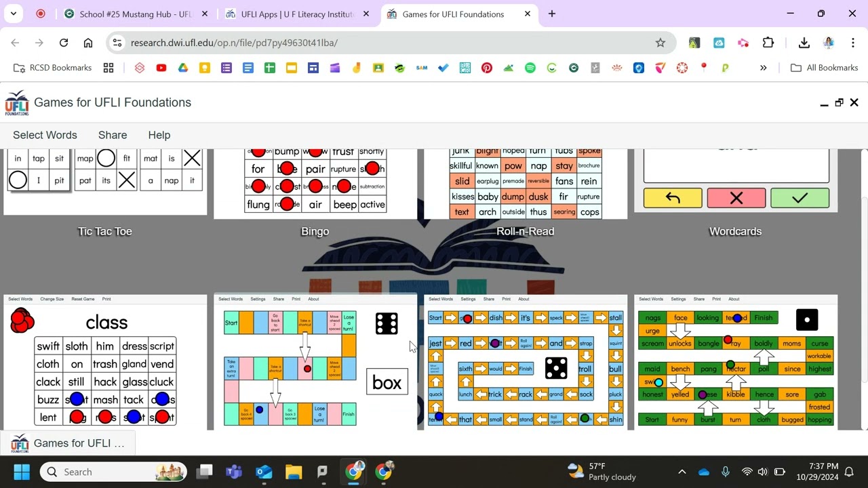Open the Help menu

pos(159,135)
